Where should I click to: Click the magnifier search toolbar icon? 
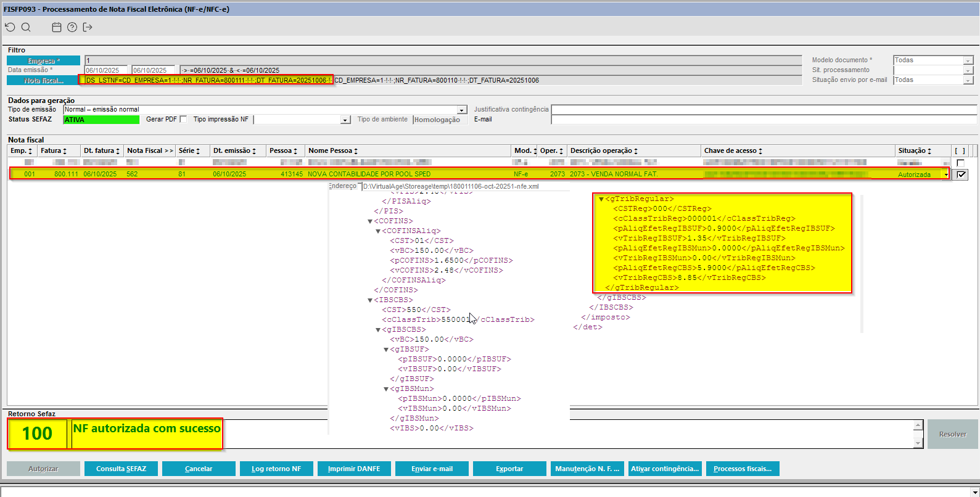pos(26,27)
